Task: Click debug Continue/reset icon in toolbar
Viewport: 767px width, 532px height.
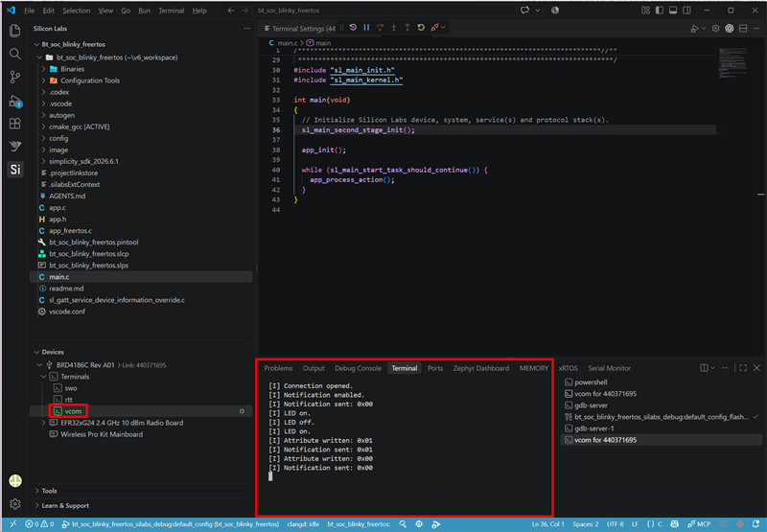Action: point(353,28)
